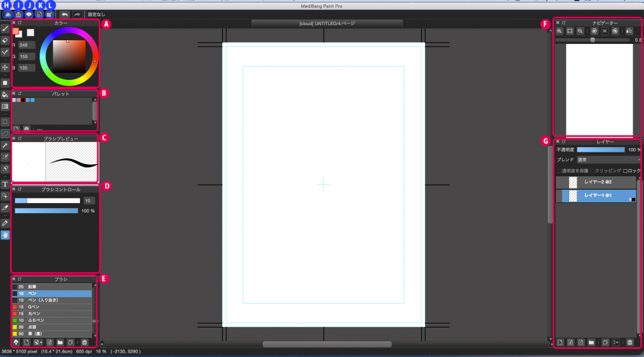Screen dimensions: 644x357
Task: Click the export share icon
Action: point(18,14)
